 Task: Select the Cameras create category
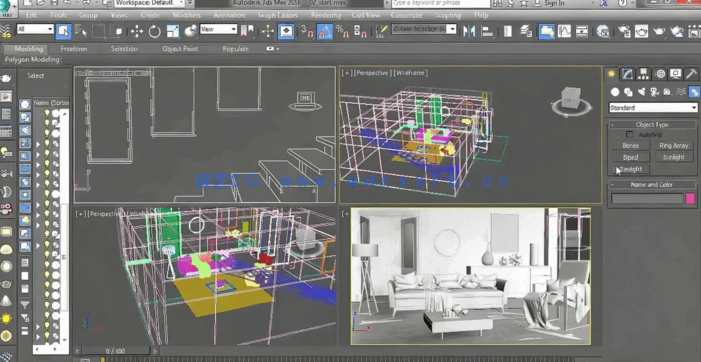(x=655, y=92)
